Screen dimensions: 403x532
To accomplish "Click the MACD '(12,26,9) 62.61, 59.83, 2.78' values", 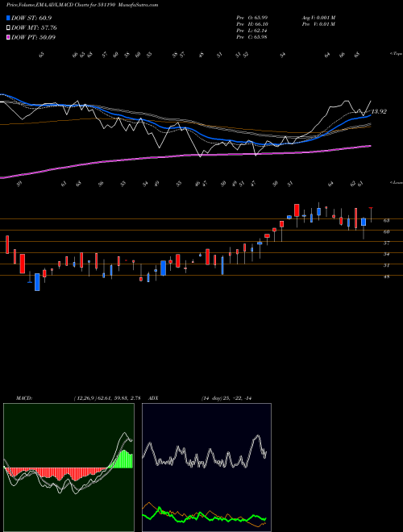I will [107, 398].
